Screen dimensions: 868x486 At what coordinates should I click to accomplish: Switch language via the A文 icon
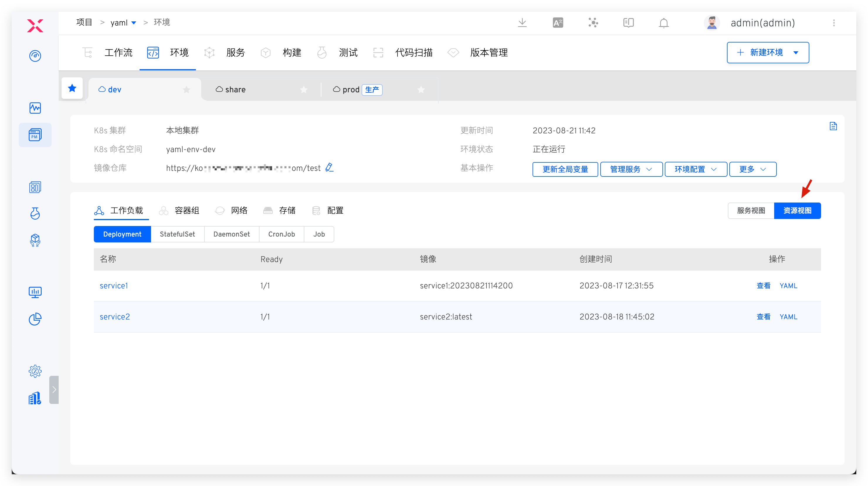pos(558,23)
